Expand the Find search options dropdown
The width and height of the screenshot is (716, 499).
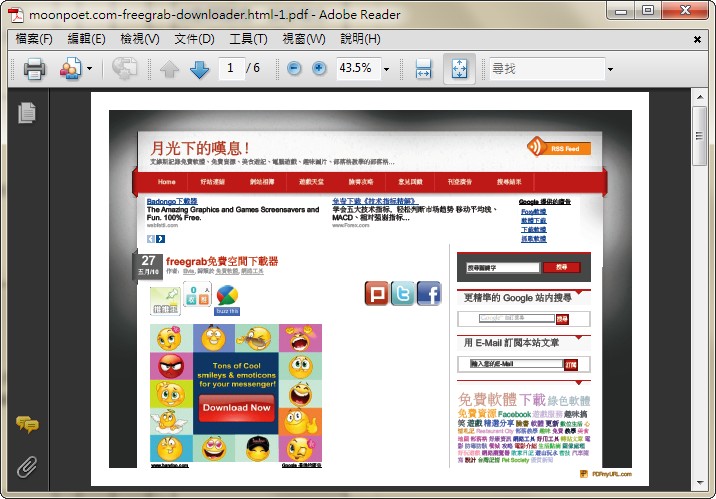pyautogui.click(x=610, y=69)
